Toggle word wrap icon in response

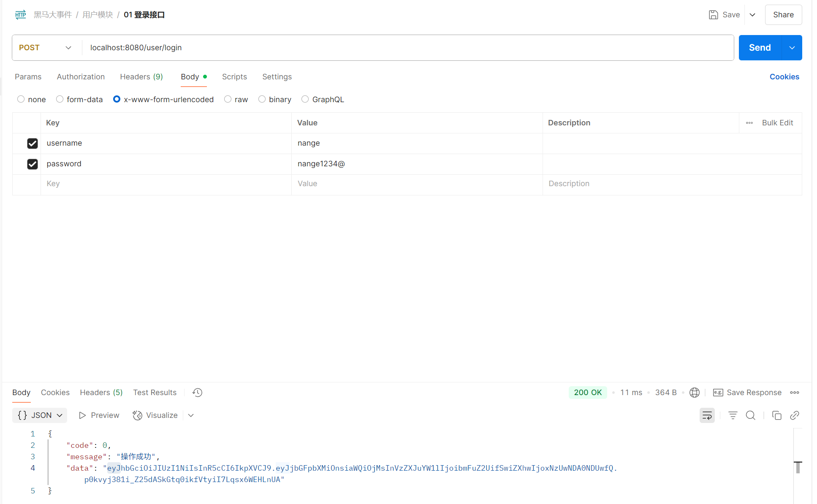coord(707,415)
